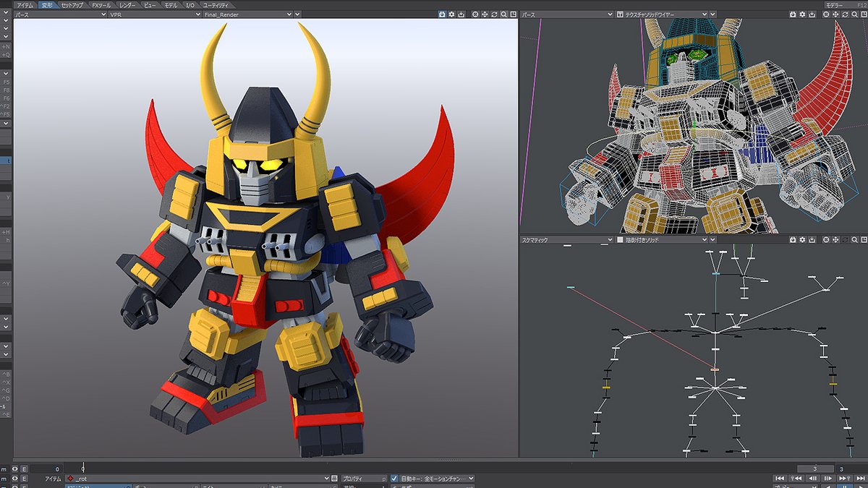
Task: Open the スケマティック view type dropdown
Action: (566, 239)
